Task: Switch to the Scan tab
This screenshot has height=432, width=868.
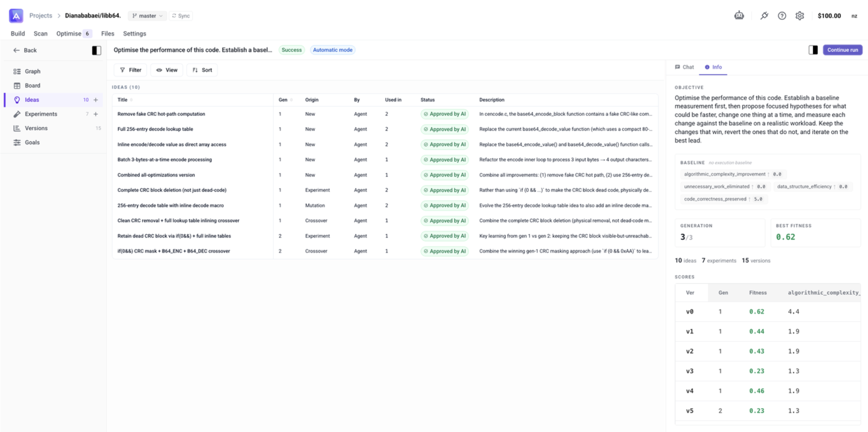Action: (40, 33)
